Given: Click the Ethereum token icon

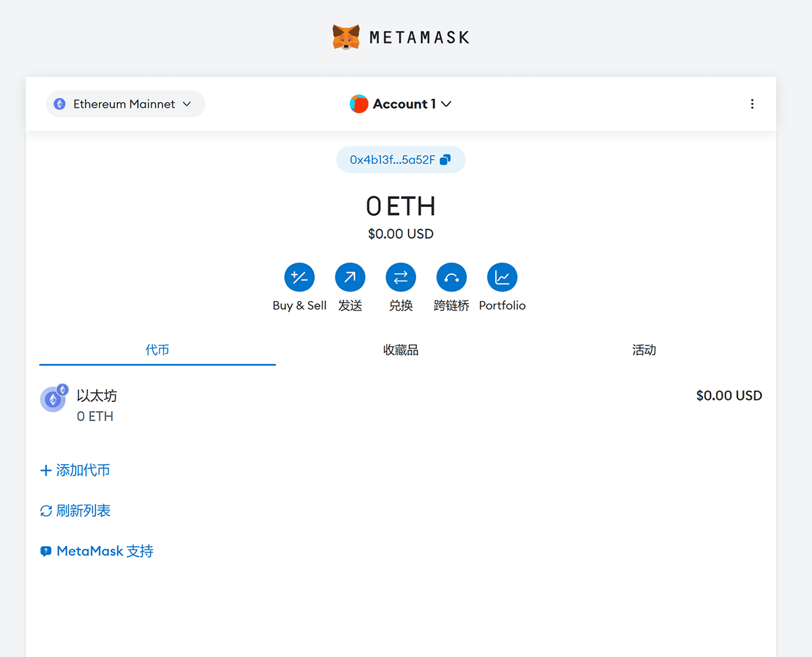Looking at the screenshot, I should (x=53, y=399).
